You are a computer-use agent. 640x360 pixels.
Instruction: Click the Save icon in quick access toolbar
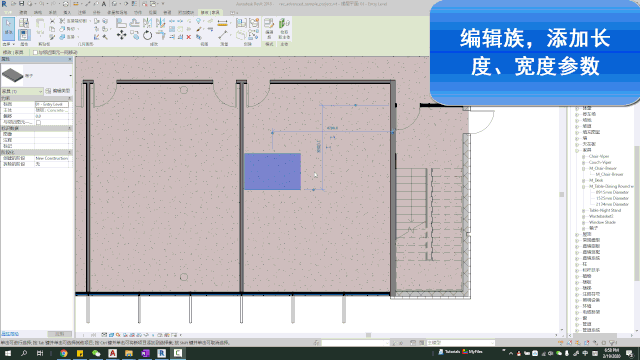21,4
